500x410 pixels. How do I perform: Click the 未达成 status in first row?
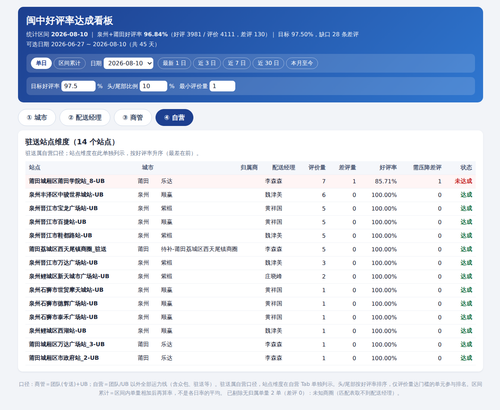(463, 181)
